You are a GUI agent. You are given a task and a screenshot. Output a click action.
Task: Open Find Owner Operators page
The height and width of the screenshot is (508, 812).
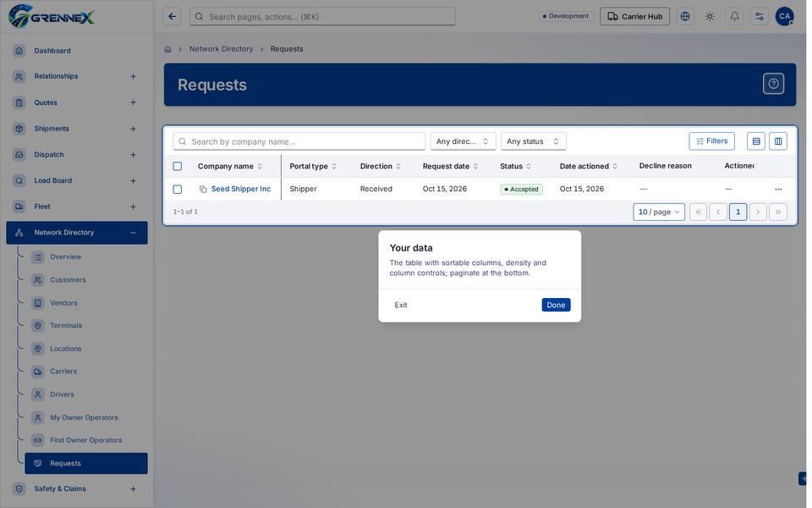(86, 440)
